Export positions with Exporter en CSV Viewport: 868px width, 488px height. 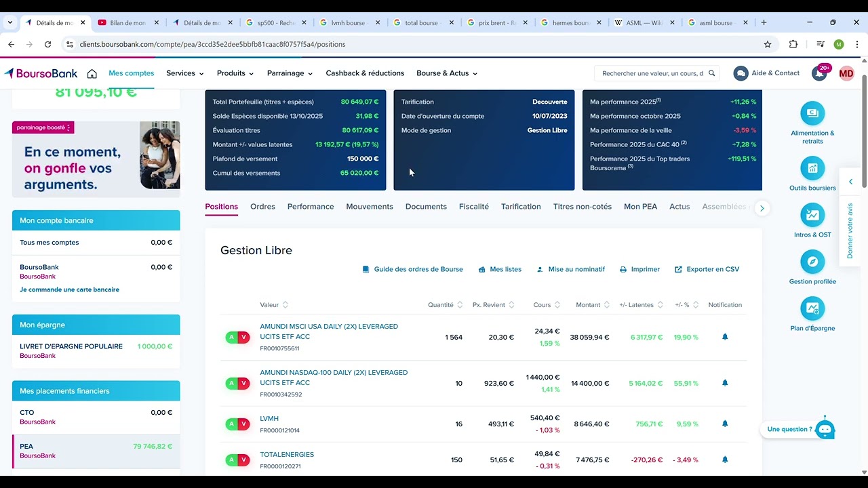[x=707, y=269]
